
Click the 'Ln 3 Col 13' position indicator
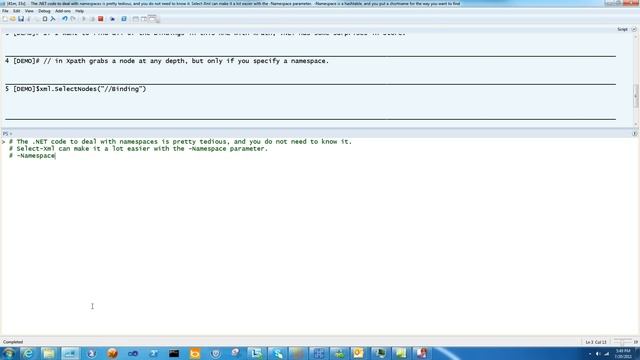pos(596,342)
